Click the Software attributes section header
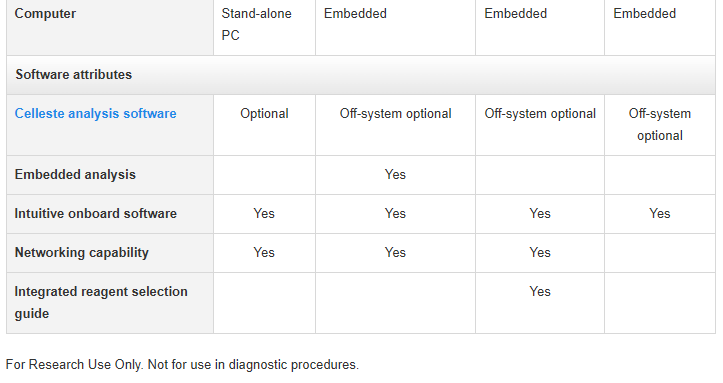723x383 pixels. [x=74, y=75]
